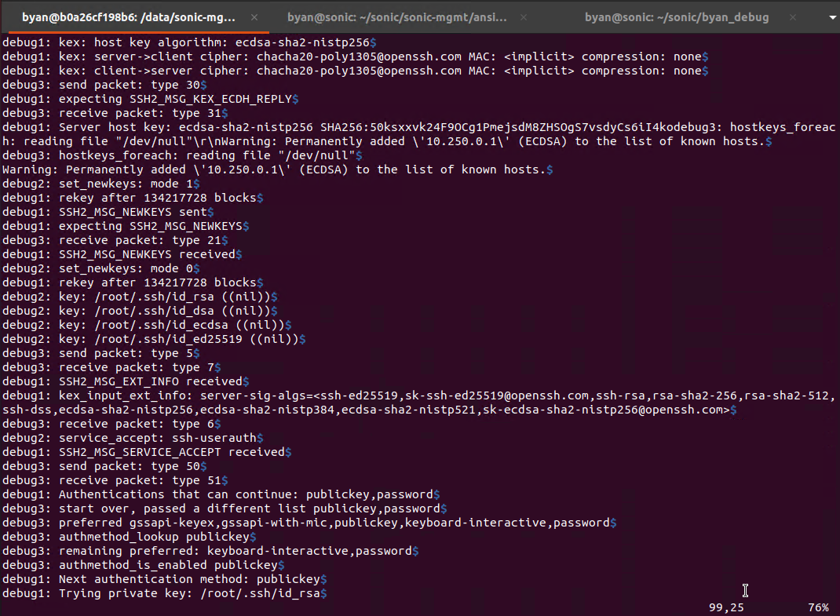Open the tab list dropdown arrow
The height and width of the screenshot is (616, 840).
coord(831,16)
